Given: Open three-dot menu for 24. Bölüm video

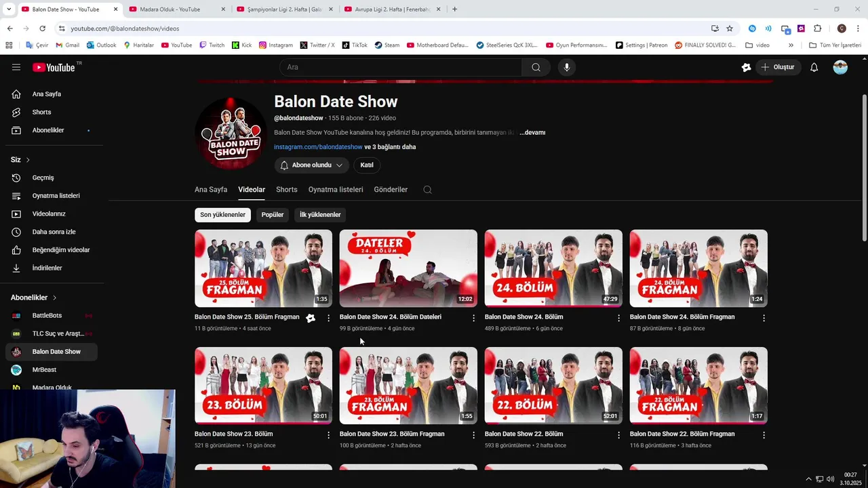Looking at the screenshot, I should point(618,318).
